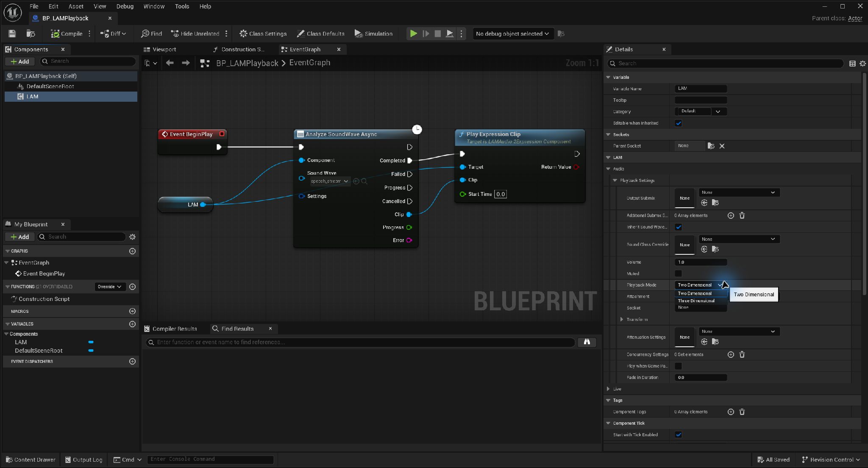Screen dimensions: 868x468
Task: Click the find-in-all-blueprints binoculars icon
Action: tap(587, 342)
